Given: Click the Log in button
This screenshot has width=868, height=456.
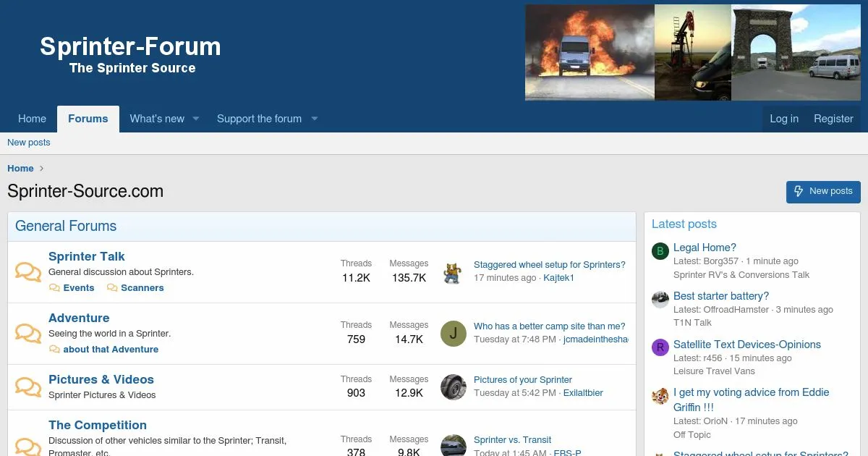Looking at the screenshot, I should click(x=784, y=119).
